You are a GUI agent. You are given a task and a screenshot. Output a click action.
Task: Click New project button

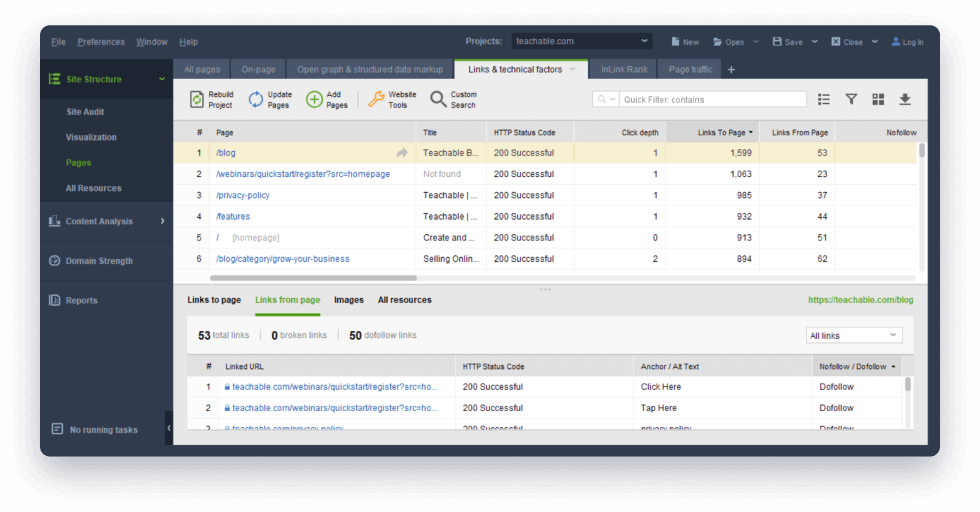click(x=685, y=42)
